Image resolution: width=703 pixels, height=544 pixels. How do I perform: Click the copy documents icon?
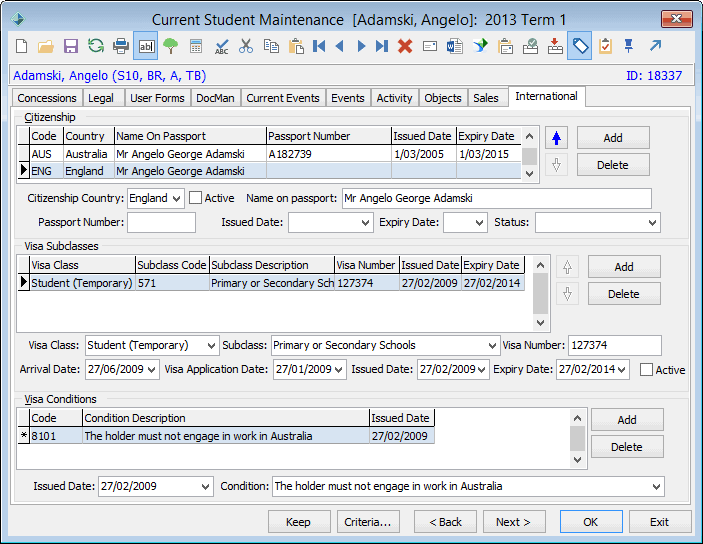click(x=271, y=46)
